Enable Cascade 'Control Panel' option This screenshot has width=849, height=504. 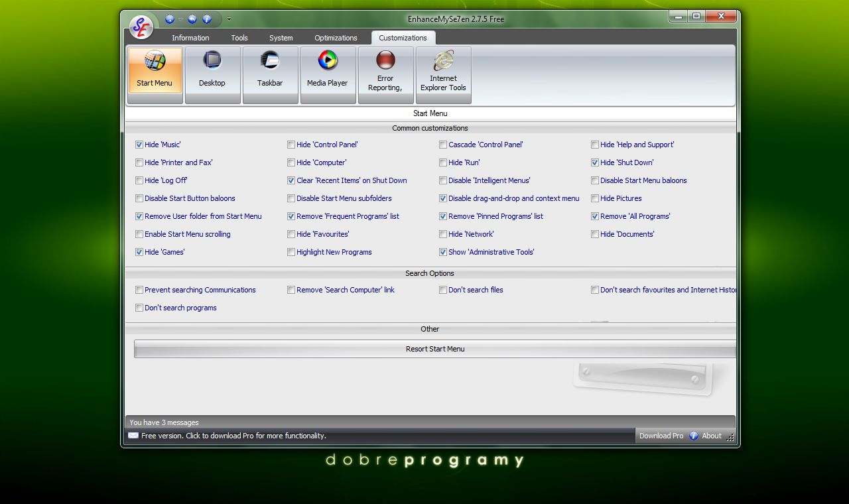point(443,145)
